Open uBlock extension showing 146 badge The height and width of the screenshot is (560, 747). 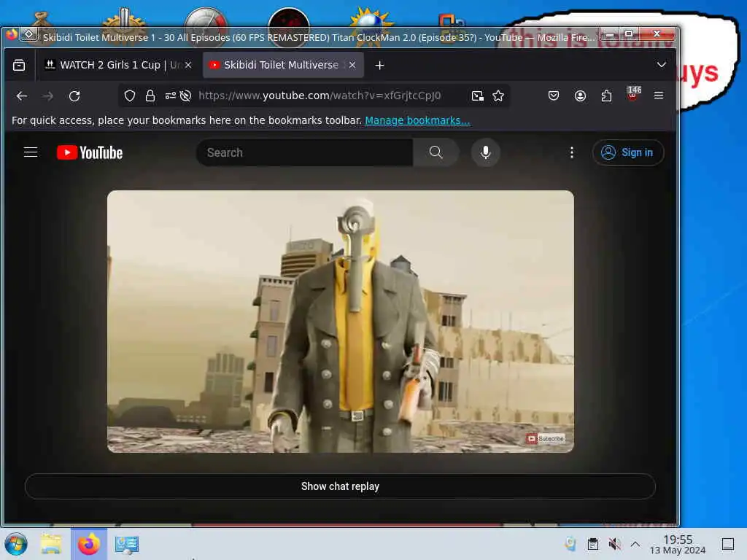(632, 94)
